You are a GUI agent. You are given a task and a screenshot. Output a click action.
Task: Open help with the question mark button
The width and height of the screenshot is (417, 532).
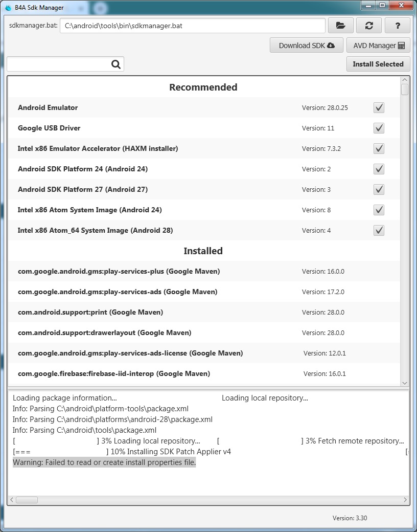point(397,26)
